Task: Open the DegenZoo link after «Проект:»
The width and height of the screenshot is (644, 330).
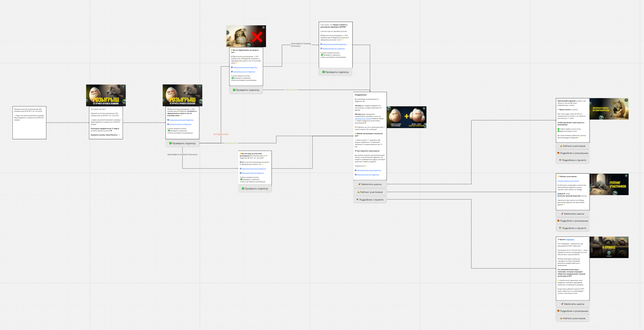Action: click(x=570, y=240)
